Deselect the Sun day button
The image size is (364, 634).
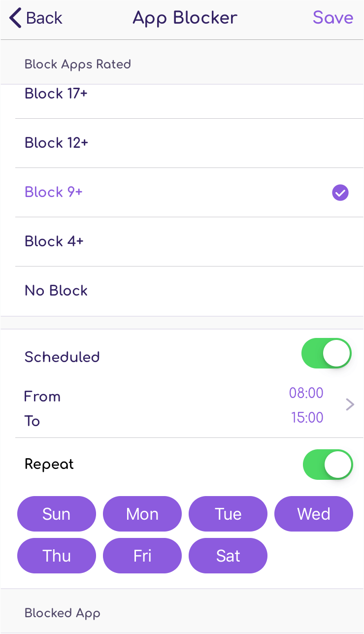[x=57, y=514]
